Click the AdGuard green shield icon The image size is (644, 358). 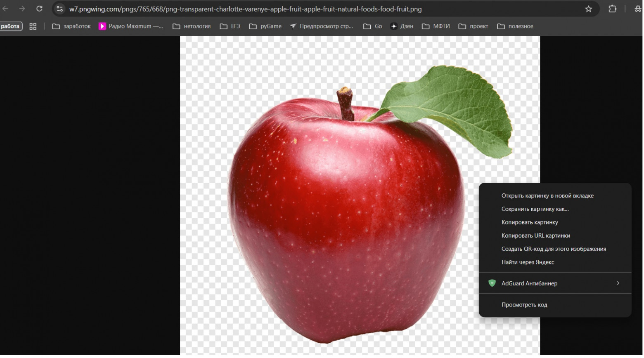tap(492, 283)
